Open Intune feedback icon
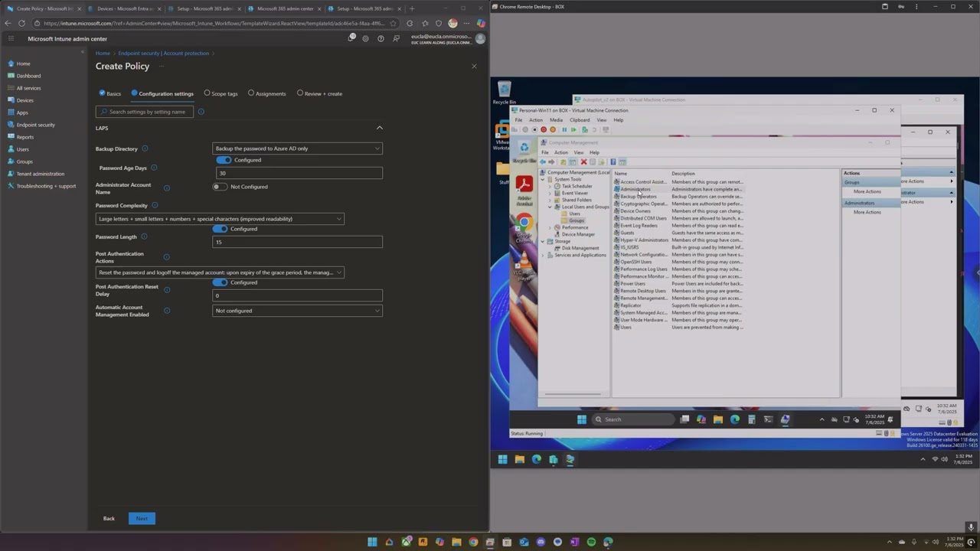The height and width of the screenshot is (551, 980). click(396, 38)
